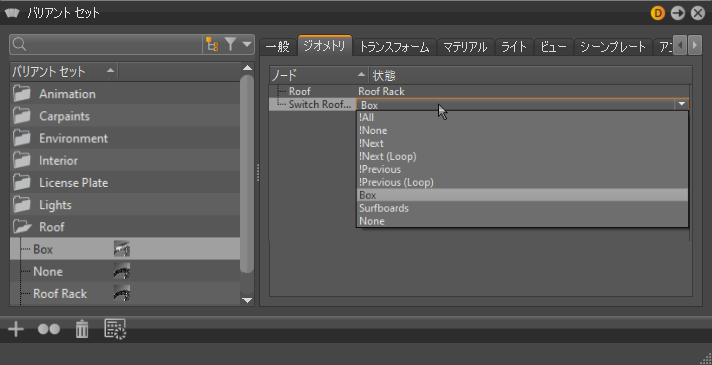Viewport: 712px width, 365px height.
Task: Click the Roof Rack variant thumbnail
Action: tap(122, 293)
